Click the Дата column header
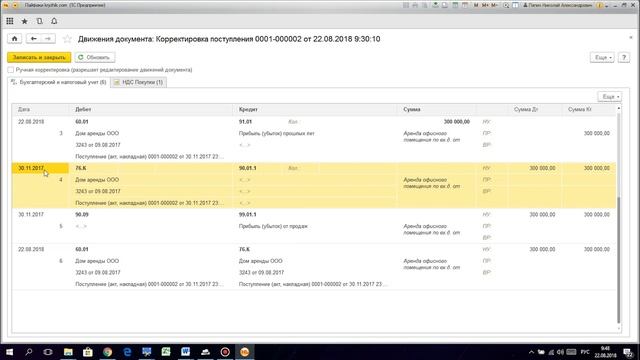Image resolution: width=640 pixels, height=360 pixels. 24,109
